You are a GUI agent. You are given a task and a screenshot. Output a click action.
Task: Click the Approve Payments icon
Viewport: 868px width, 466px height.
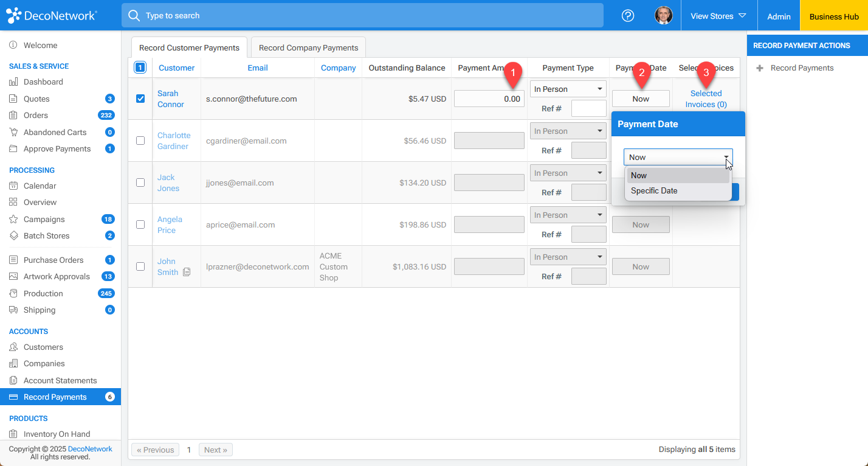(13, 148)
